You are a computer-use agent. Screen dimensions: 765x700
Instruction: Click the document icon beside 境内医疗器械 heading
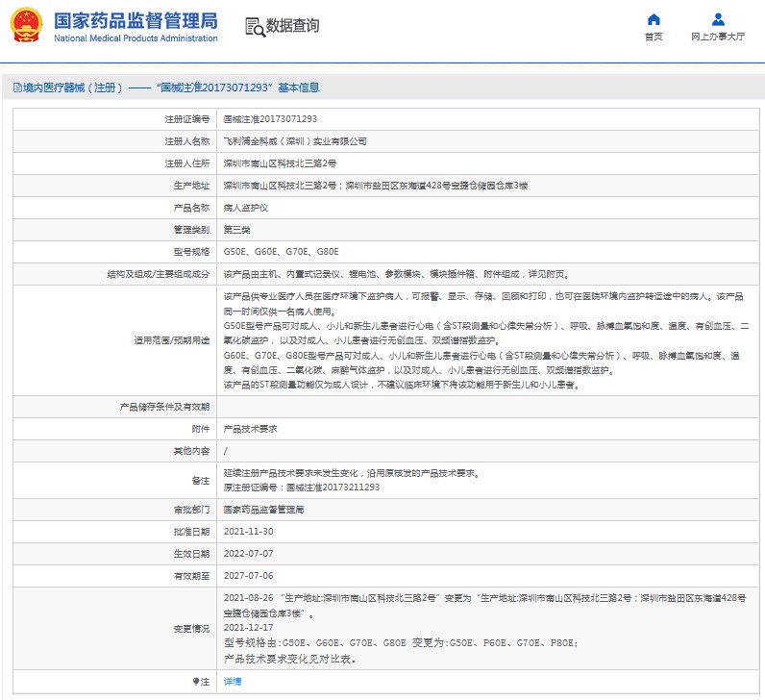pyautogui.click(x=16, y=87)
